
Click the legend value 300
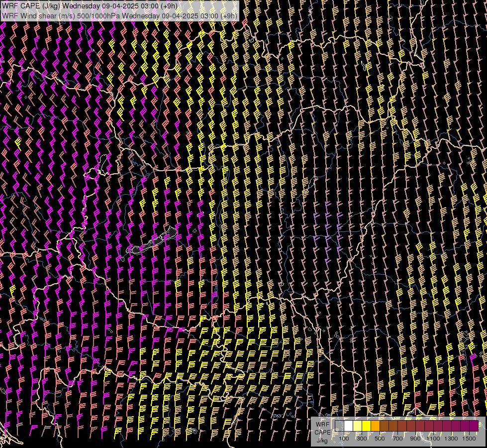point(362,439)
